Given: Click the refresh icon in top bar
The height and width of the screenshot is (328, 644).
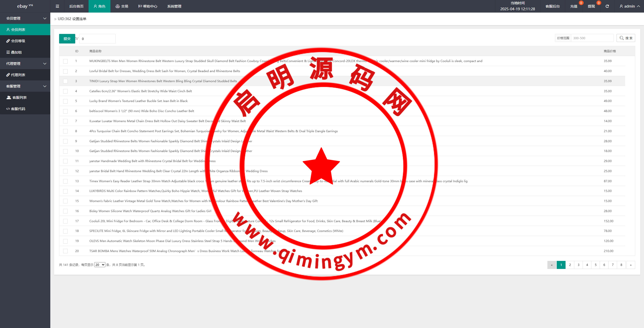Looking at the screenshot, I should (607, 6).
